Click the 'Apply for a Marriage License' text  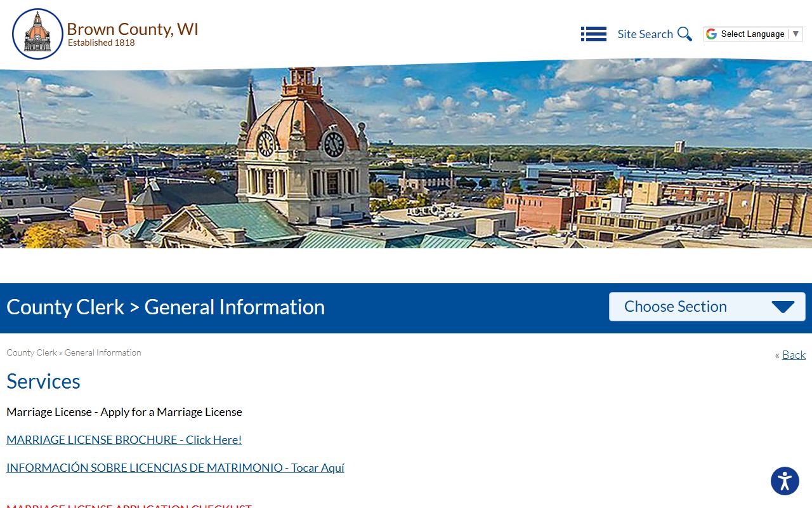tap(171, 412)
